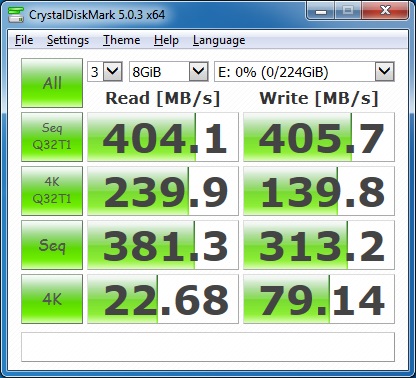
Task: Click the Seq Q32T1 write result 405.7
Action: point(319,137)
